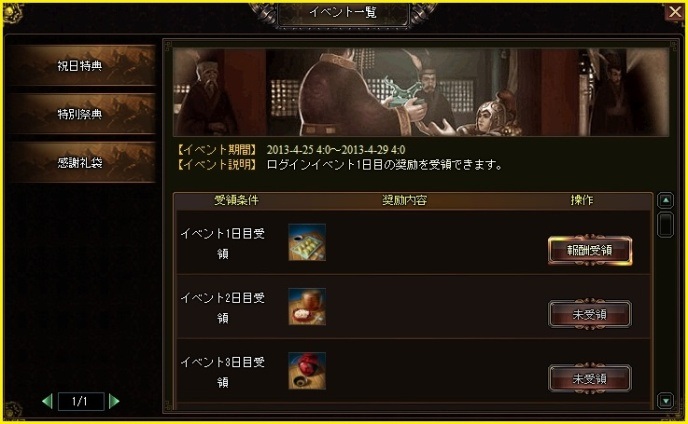688x424 pixels.
Task: Click the 未受領 button for day 3
Action: pos(590,378)
